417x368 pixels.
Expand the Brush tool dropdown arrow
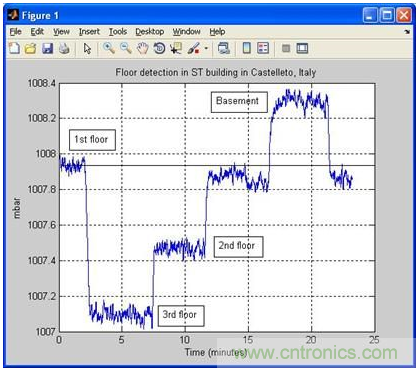(x=206, y=49)
